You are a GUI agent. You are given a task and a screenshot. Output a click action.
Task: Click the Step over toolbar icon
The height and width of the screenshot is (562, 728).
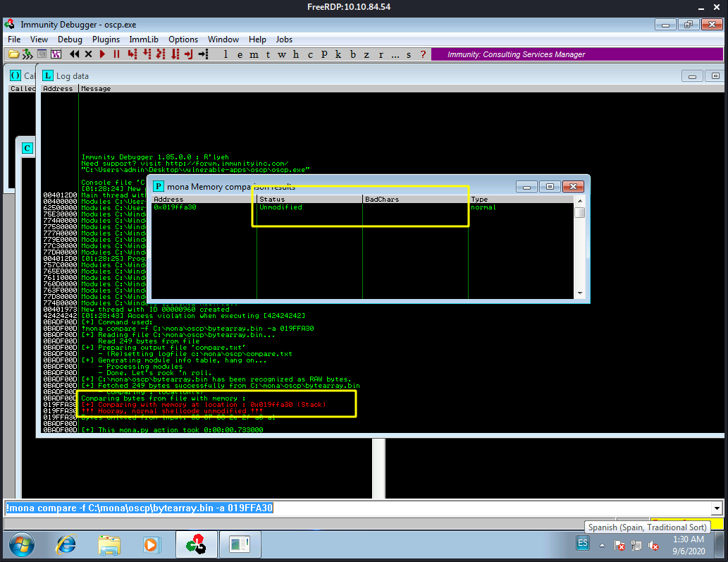pyautogui.click(x=147, y=54)
